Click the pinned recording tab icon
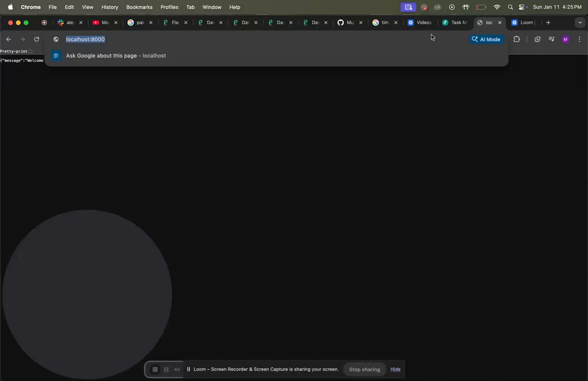Viewport: 588px width, 381px height. pos(44,22)
